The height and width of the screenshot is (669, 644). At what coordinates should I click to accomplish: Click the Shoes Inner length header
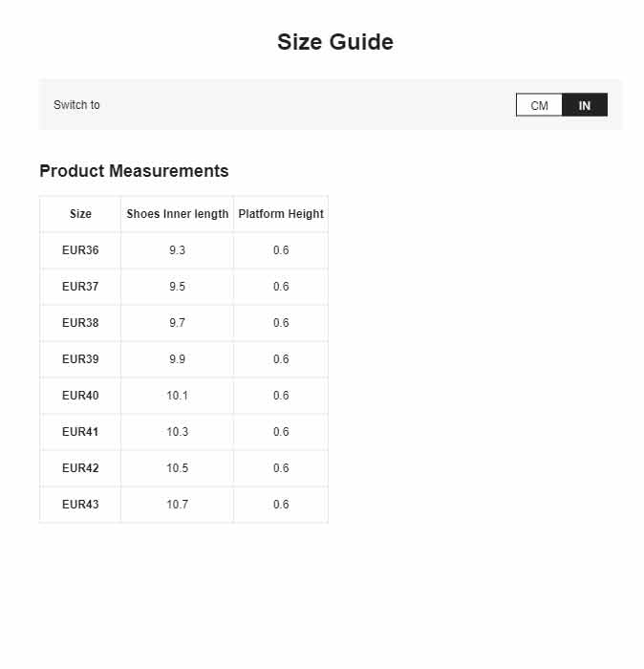(x=178, y=214)
